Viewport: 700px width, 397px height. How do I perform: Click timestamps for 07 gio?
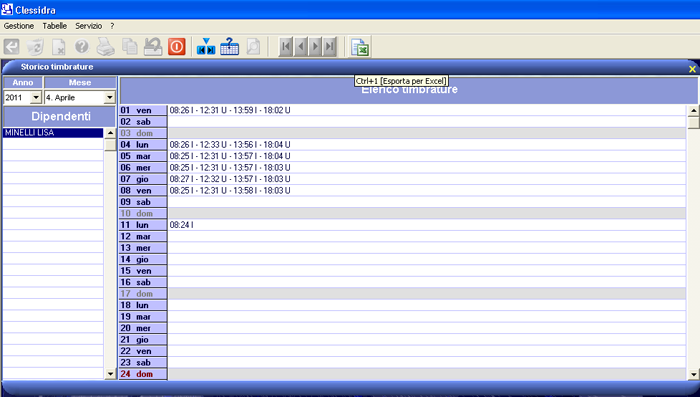(230, 179)
